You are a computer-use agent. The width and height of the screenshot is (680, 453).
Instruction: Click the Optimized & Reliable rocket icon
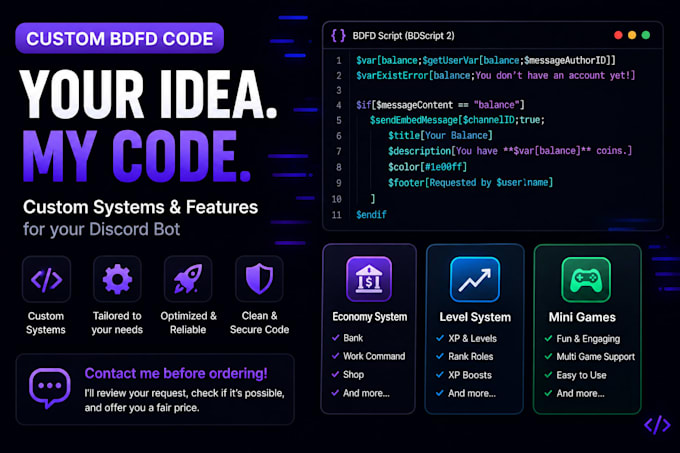point(188,280)
